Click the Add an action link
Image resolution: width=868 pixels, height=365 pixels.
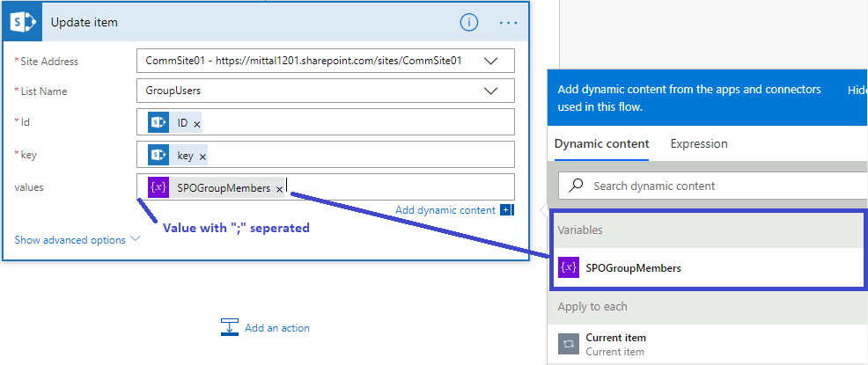pos(276,328)
